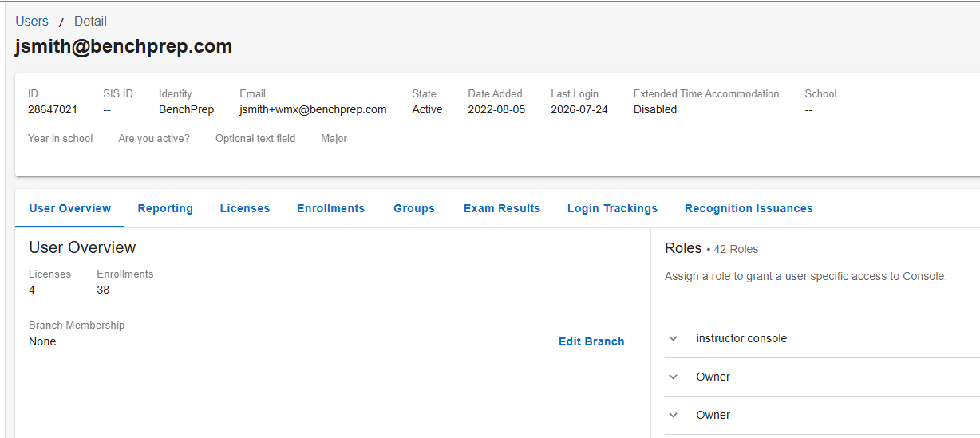
Task: Select the instructor console role row text
Action: [x=741, y=338]
